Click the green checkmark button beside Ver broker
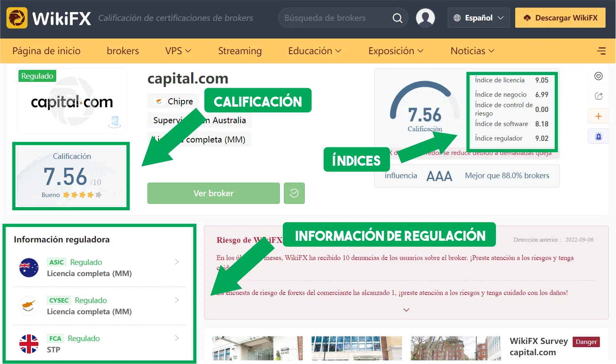Viewport: 616px width, 364px height. pos(294,193)
